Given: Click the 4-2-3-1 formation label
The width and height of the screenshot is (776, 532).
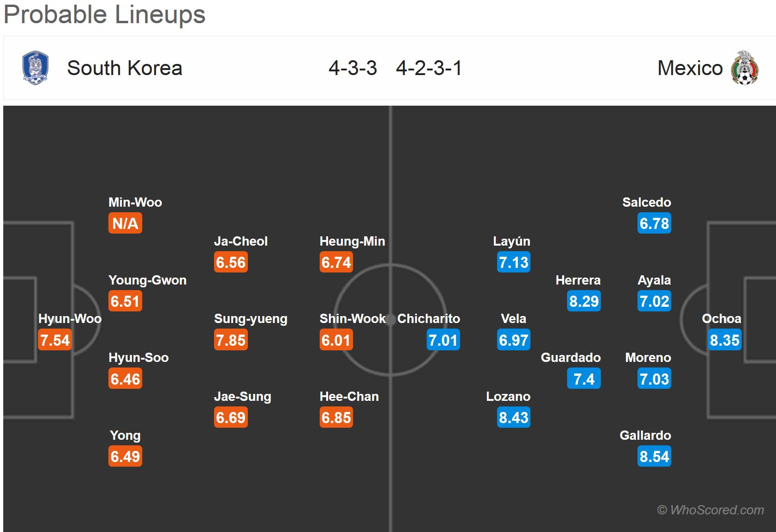Looking at the screenshot, I should pos(429,68).
